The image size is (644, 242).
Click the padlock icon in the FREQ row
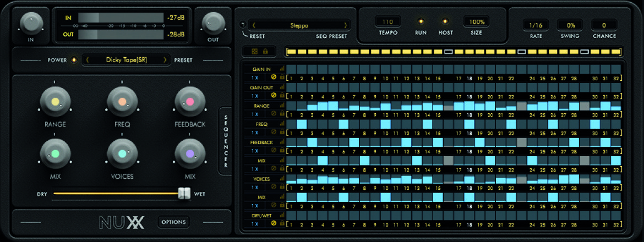(x=282, y=132)
